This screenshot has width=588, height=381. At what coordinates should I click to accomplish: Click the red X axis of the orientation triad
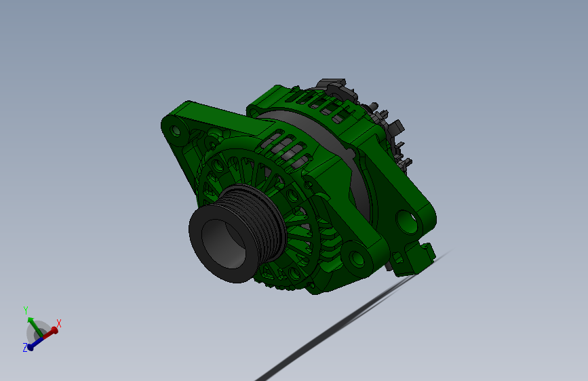coord(50,333)
